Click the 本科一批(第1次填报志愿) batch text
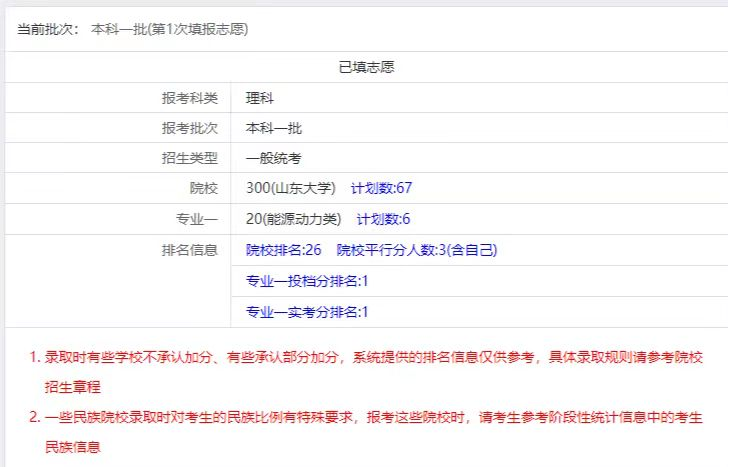 170,29
